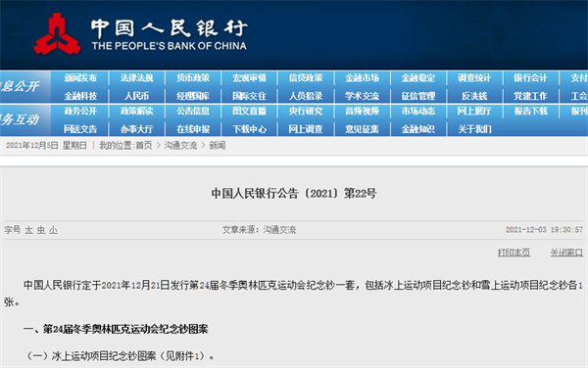Go to 学术交流 section

click(362, 96)
